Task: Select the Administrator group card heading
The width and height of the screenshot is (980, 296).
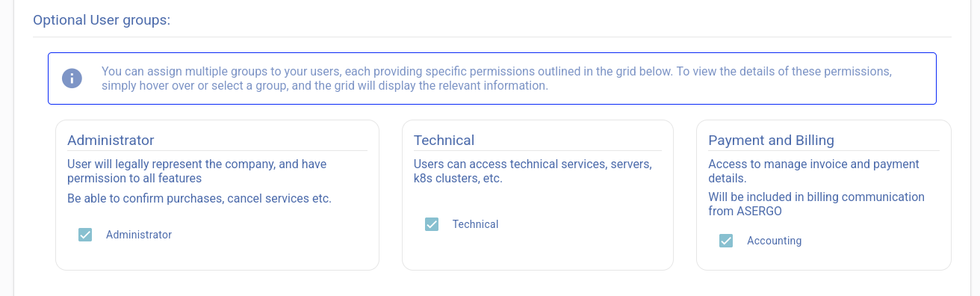Action: (111, 140)
